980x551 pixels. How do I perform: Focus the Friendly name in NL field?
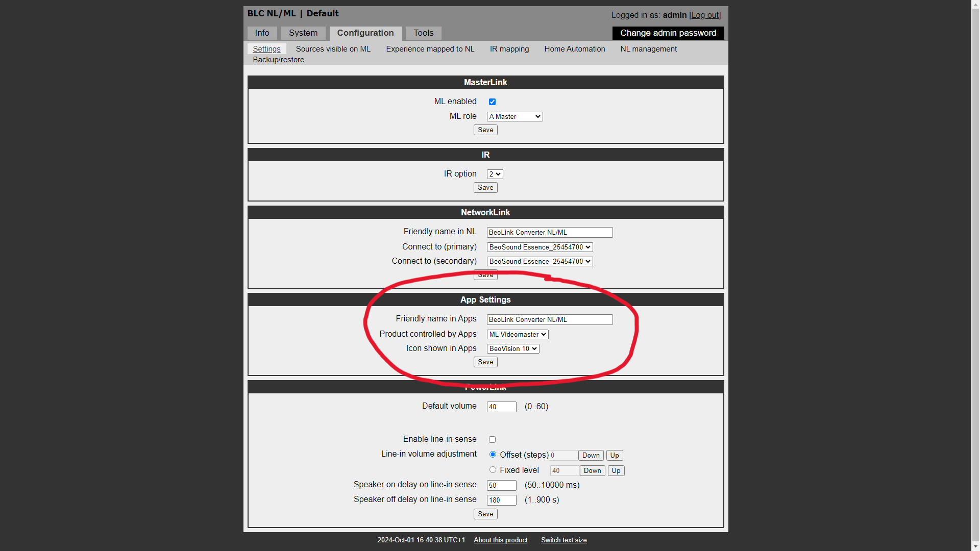coord(550,233)
